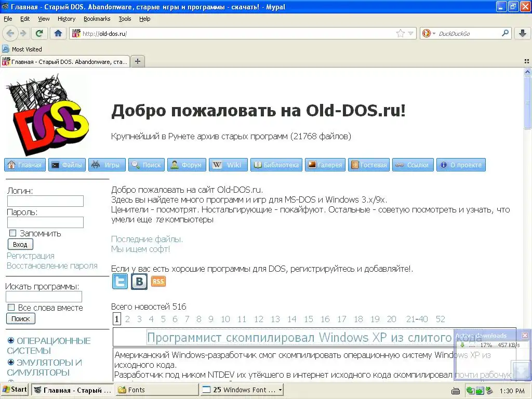Screen dimensions: 532x399
Task: Open the Most Visited bookmarks folder
Action: (x=22, y=49)
